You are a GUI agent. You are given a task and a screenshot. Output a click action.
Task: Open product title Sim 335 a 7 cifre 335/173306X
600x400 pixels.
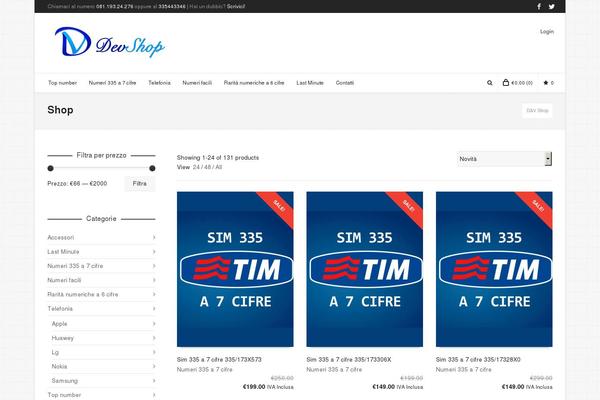(349, 359)
